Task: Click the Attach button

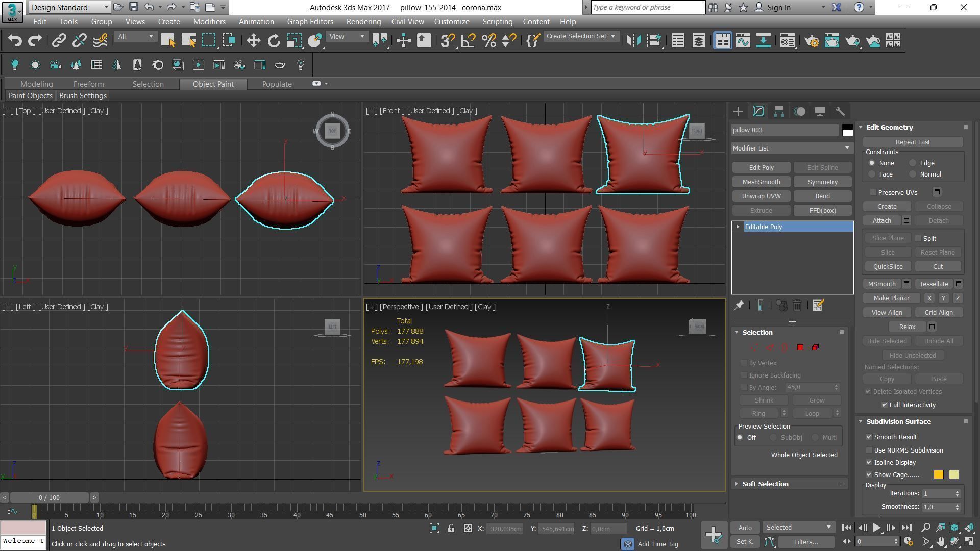Action: click(881, 221)
